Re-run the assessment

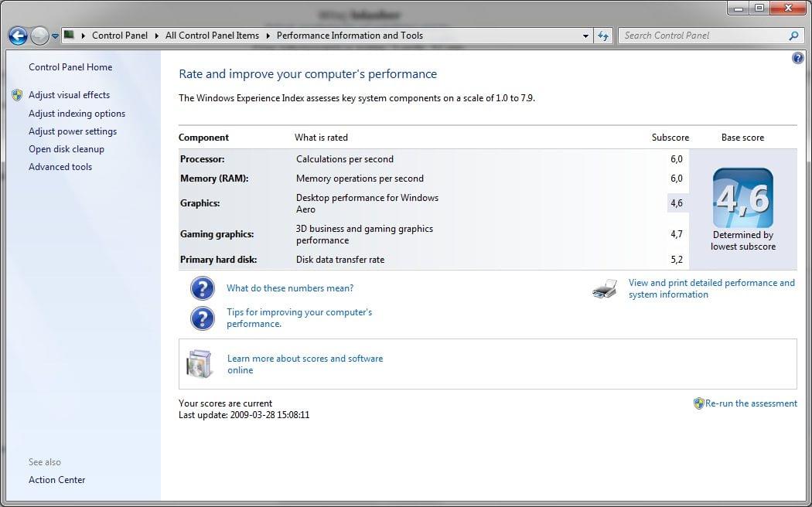click(x=751, y=403)
